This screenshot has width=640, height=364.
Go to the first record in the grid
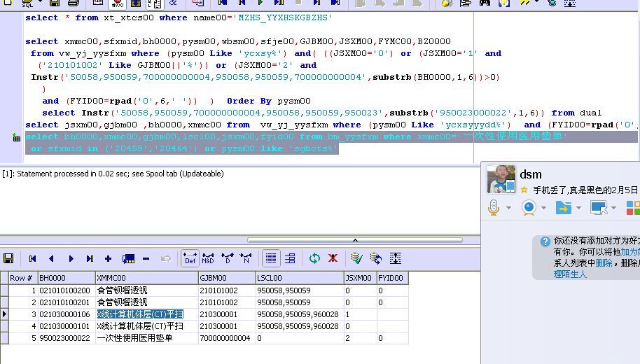(x=32, y=258)
